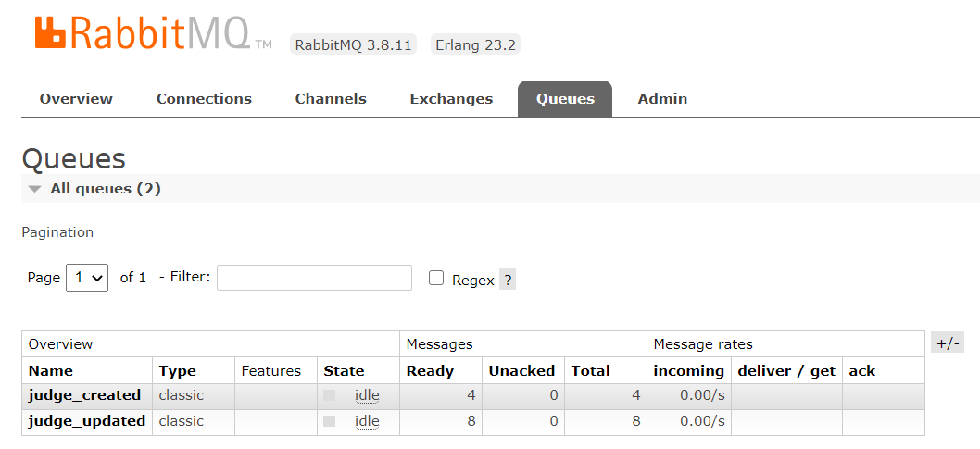
Task: Sort by the Name column header
Action: click(51, 371)
